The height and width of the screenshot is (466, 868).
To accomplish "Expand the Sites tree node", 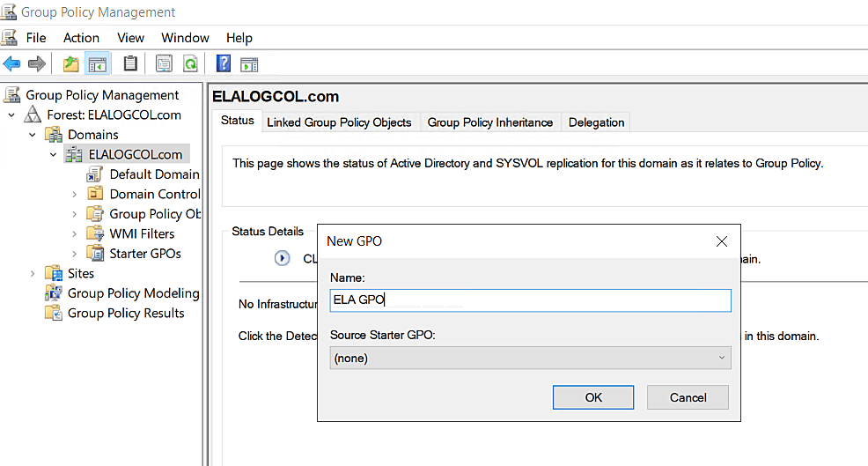I will (x=33, y=274).
